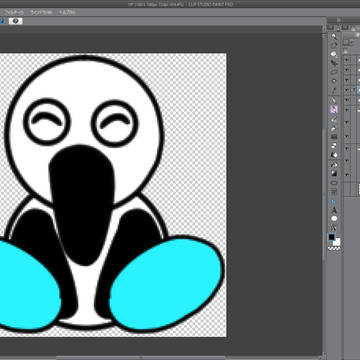Select the Frame border tool
Screen dimensions: 360x360
point(334,192)
